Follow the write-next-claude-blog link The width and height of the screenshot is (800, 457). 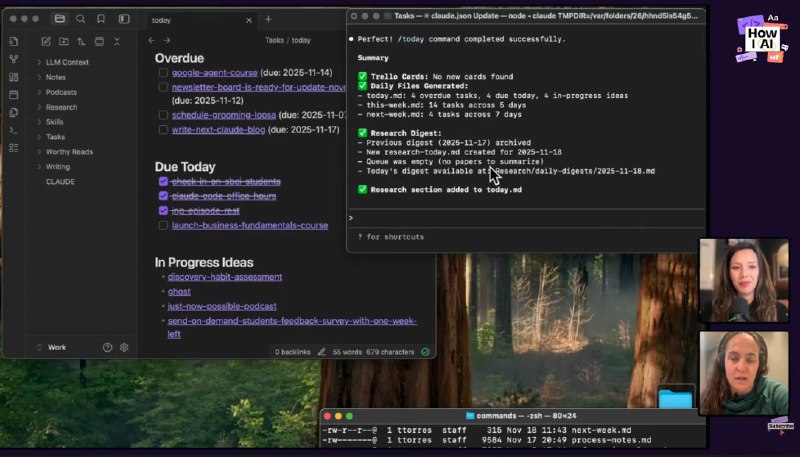point(219,130)
